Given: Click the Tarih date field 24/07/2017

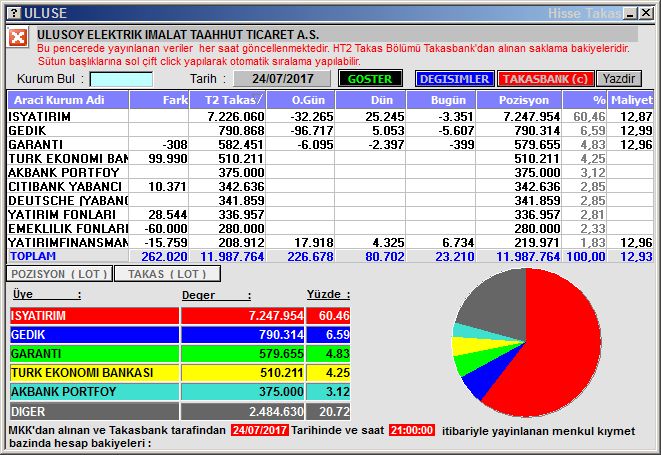Looking at the screenshot, I should tap(282, 78).
